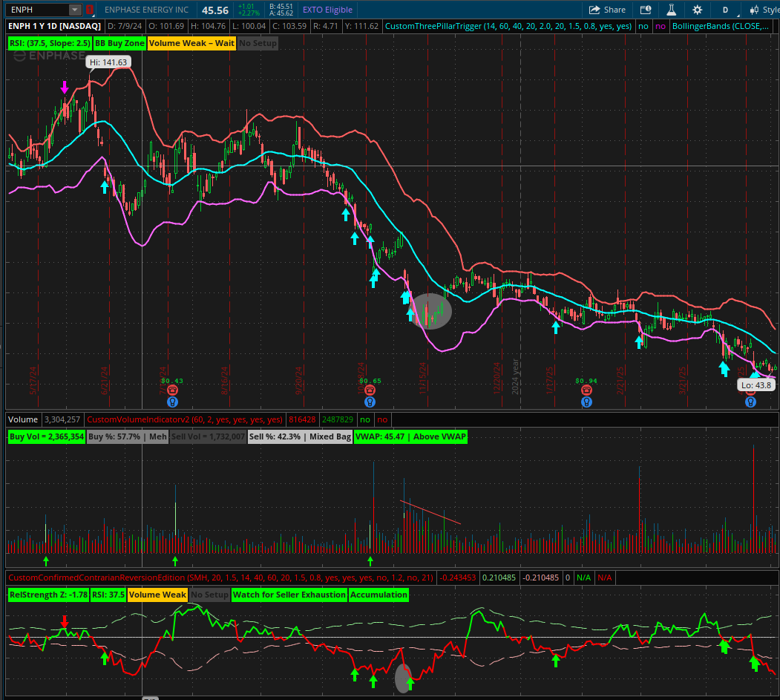Open chart settings gear icon

click(698, 10)
